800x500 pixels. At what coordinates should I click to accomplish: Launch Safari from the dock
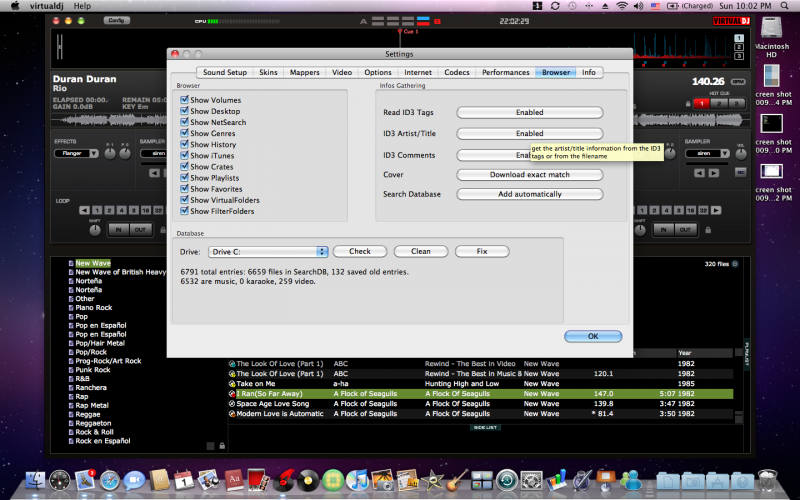tap(110, 481)
